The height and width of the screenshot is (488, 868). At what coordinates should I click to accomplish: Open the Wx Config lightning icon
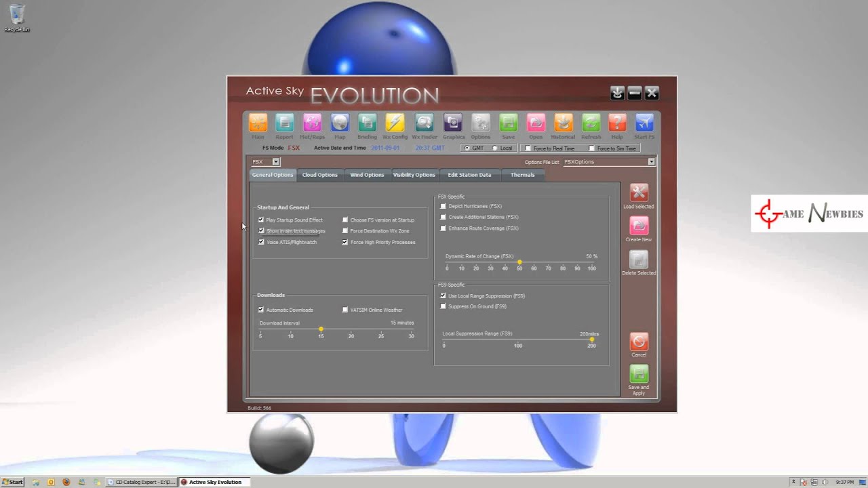click(395, 123)
